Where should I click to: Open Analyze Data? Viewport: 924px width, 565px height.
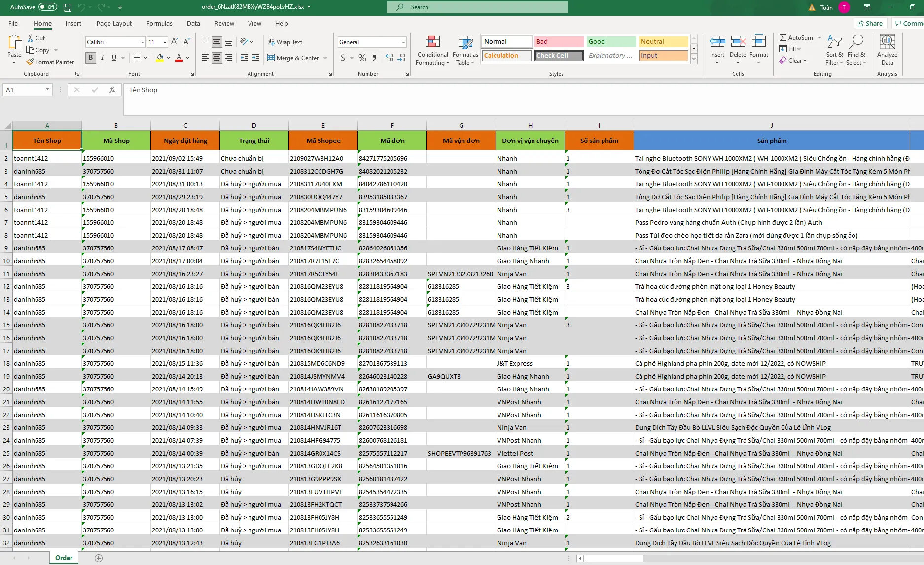(887, 50)
